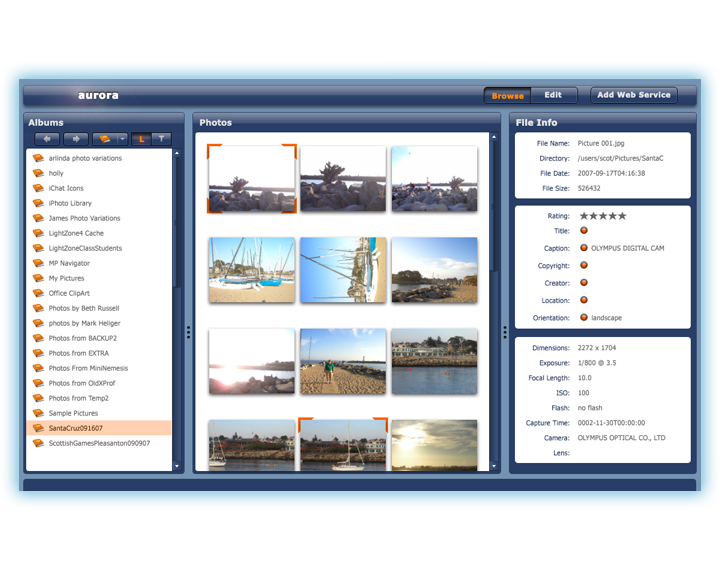Viewport: 720px width, 570px height.
Task: Select the upside-down boats photo thumbnail
Action: coord(343,270)
